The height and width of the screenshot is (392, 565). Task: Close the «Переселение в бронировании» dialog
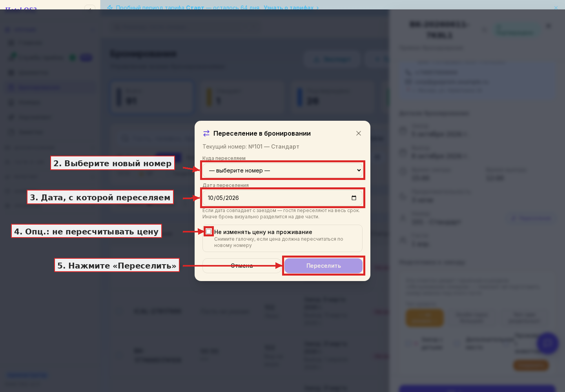[x=359, y=133]
